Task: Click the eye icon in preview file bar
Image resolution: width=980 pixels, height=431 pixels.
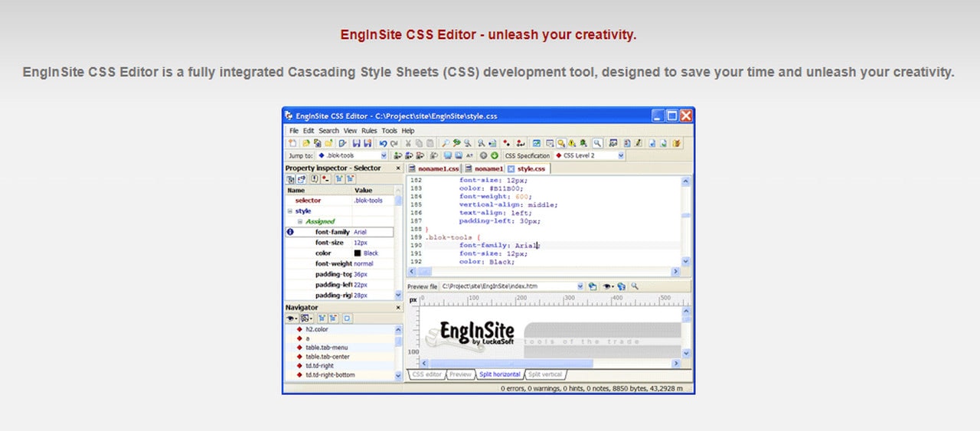Action: click(608, 286)
